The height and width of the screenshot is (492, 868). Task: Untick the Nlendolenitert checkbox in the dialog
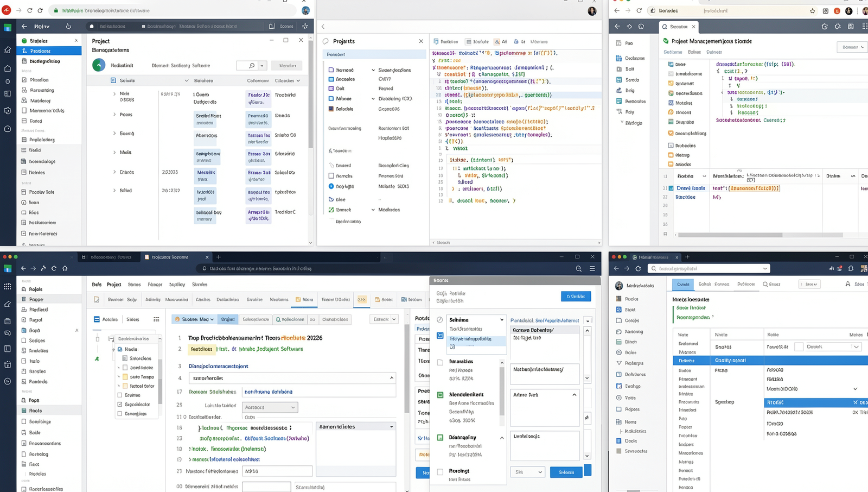[x=440, y=395]
